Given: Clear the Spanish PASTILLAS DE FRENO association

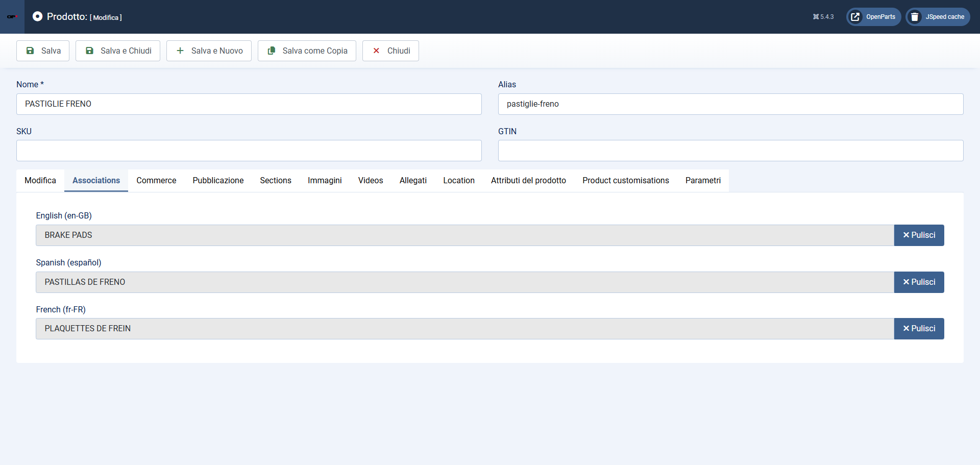Looking at the screenshot, I should [x=919, y=282].
